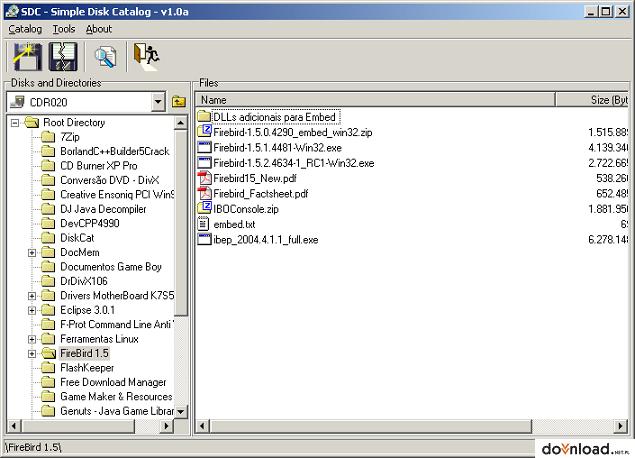Click Firebird_Factsheet.pdf PDF icon
This screenshot has width=635, height=458.
tap(204, 194)
